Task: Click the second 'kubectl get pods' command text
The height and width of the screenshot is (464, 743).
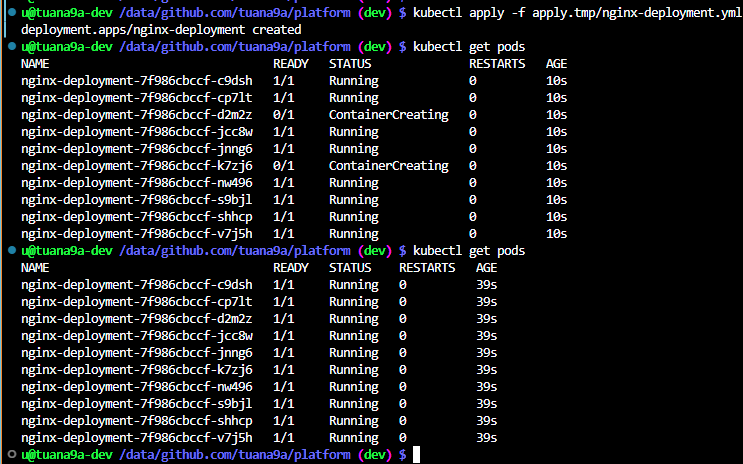Action: [469, 251]
